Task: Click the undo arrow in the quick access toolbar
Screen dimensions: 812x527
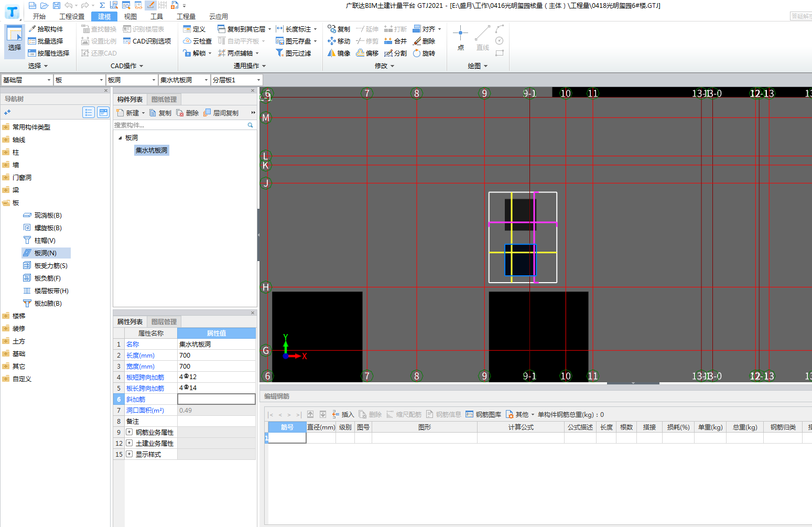Action: pyautogui.click(x=69, y=5)
